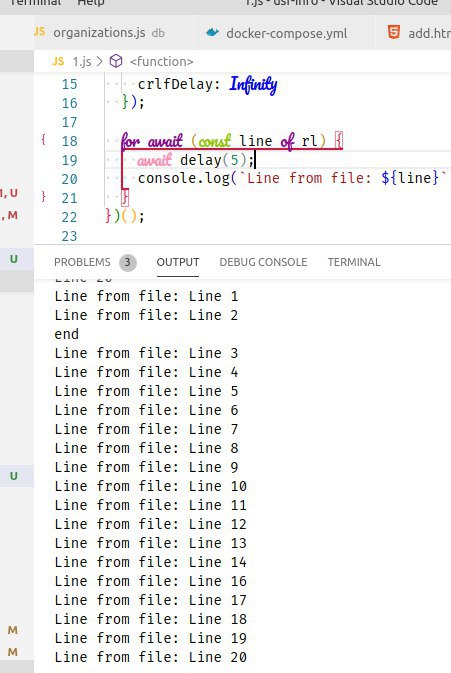The image size is (451, 673).
Task: Click the Docker whale icon on tab
Action: (212, 32)
